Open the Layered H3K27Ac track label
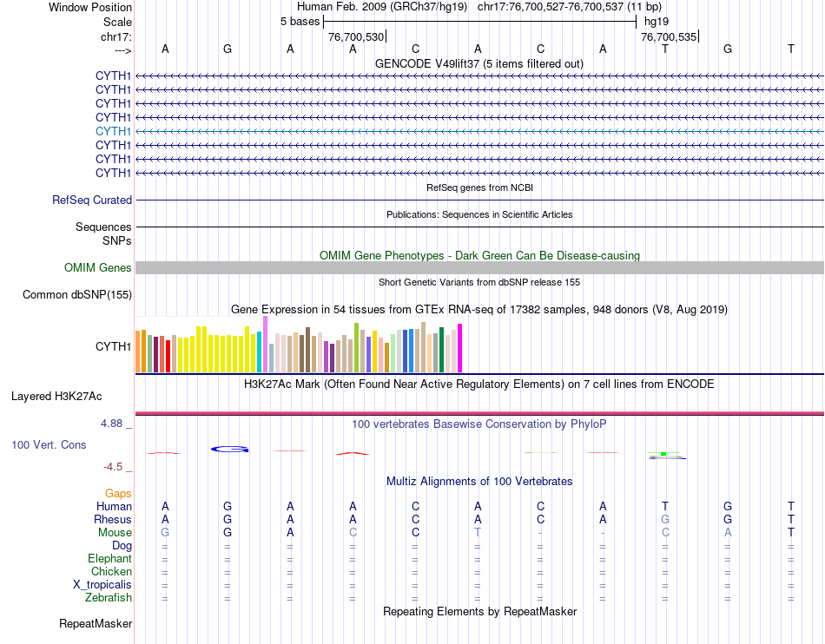This screenshot has width=825, height=644. point(56,397)
